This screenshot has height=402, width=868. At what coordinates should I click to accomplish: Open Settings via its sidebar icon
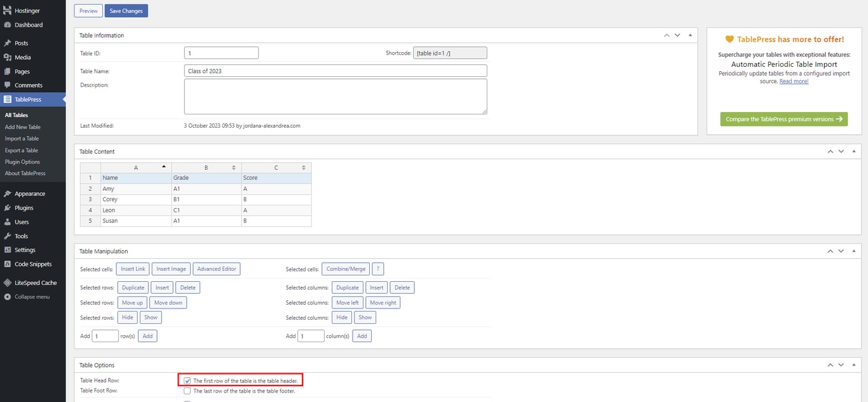[x=7, y=250]
